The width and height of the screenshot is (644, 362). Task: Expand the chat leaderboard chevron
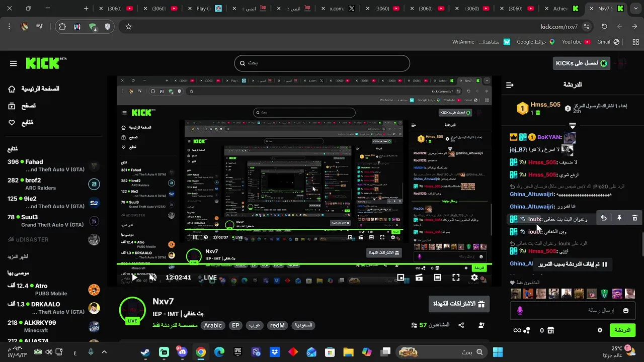572,126
